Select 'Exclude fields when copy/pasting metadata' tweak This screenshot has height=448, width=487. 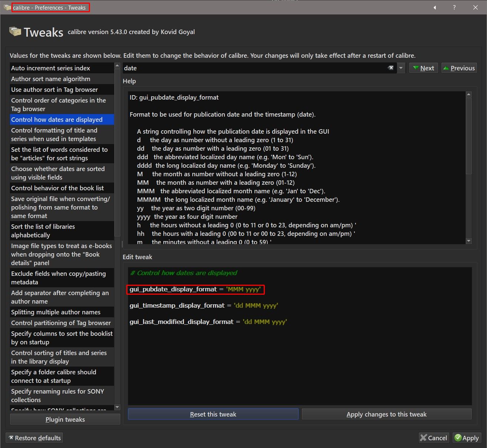point(62,278)
